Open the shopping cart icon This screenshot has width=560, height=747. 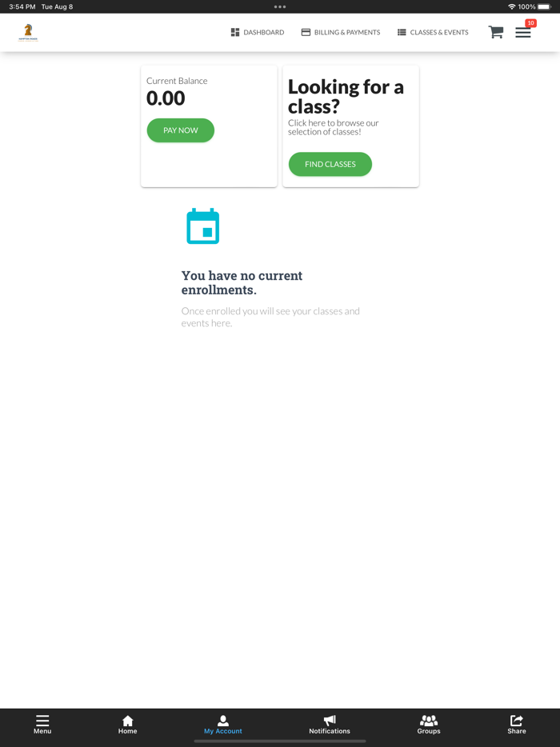[496, 32]
